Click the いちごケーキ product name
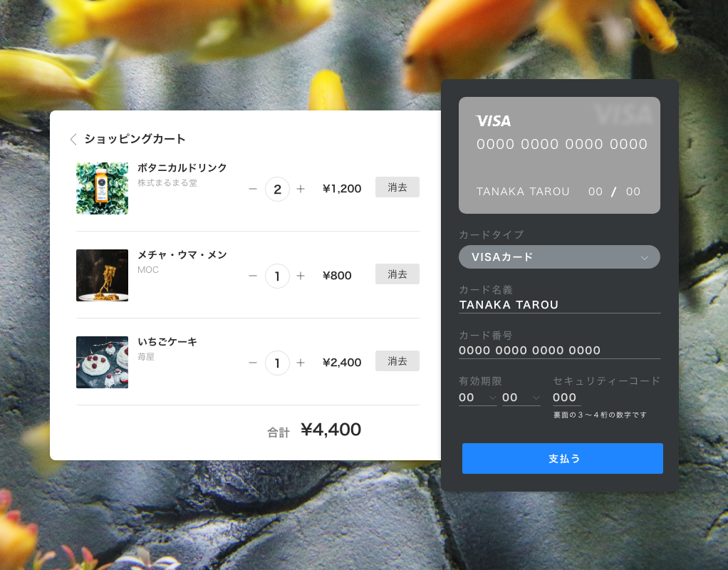This screenshot has width=728, height=570. click(x=167, y=341)
